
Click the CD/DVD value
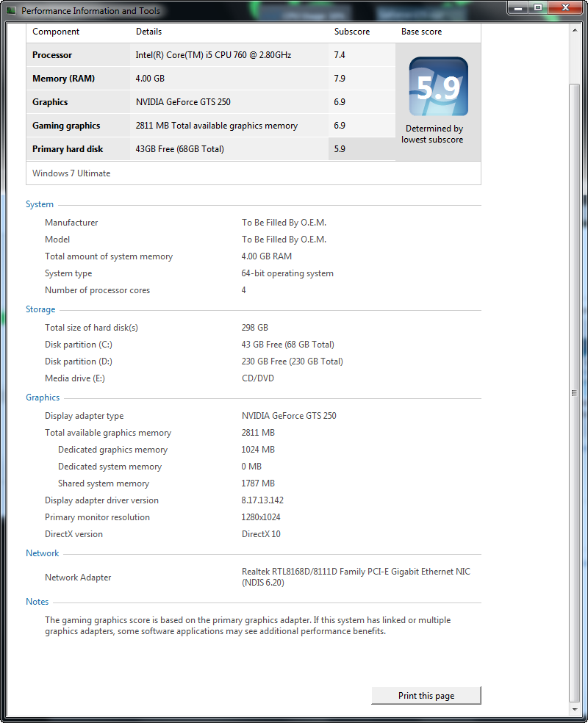[258, 378]
